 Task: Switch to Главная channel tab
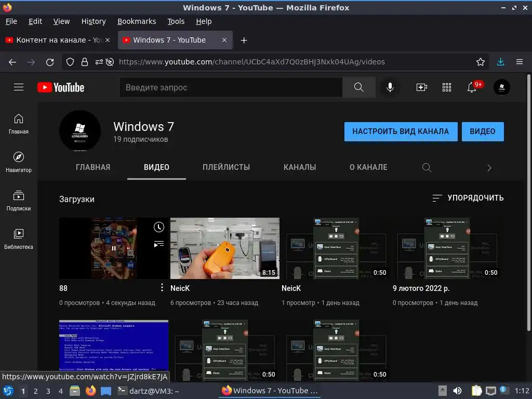pos(93,167)
